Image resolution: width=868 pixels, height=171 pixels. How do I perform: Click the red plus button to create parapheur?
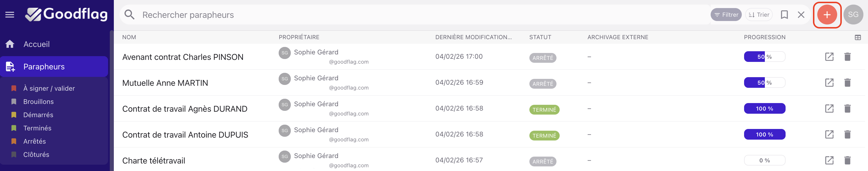pyautogui.click(x=827, y=15)
